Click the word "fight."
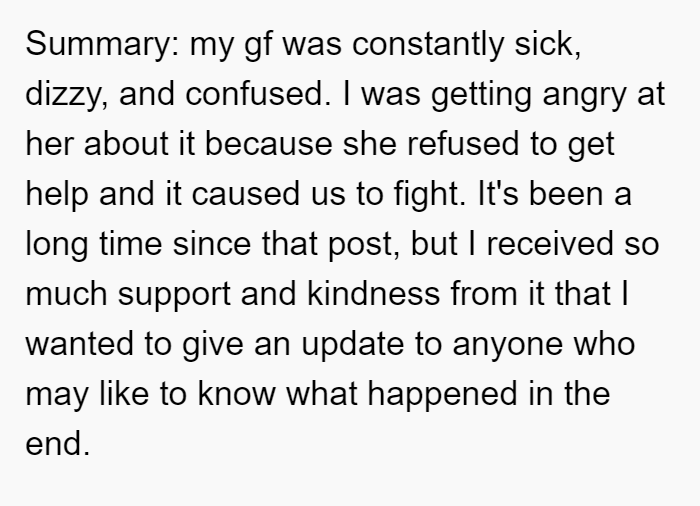This screenshot has height=506, width=700. pyautogui.click(x=429, y=194)
